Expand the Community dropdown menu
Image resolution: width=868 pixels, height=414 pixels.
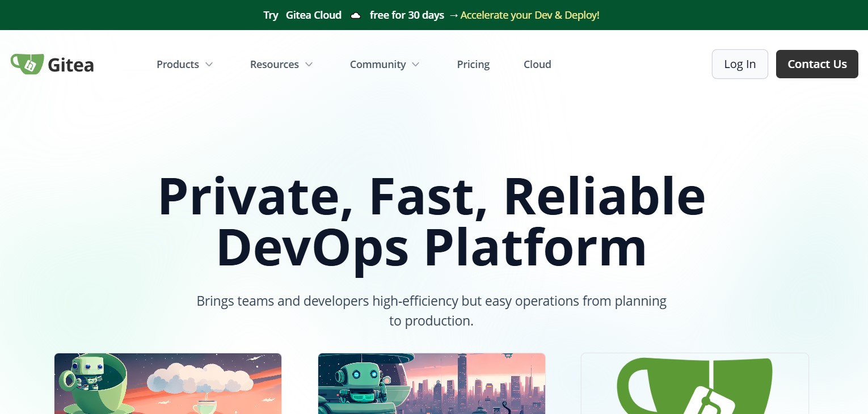click(x=378, y=65)
